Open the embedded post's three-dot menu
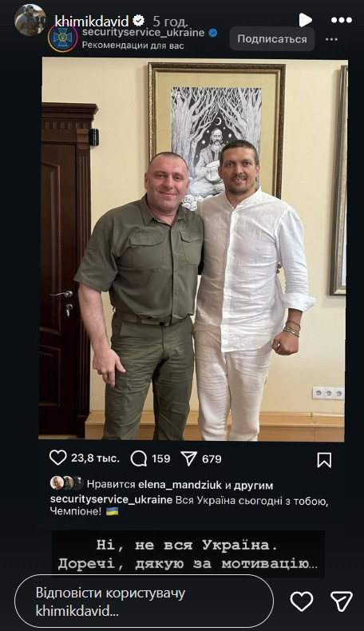Viewport: 364px width, 631px height. 331,39
